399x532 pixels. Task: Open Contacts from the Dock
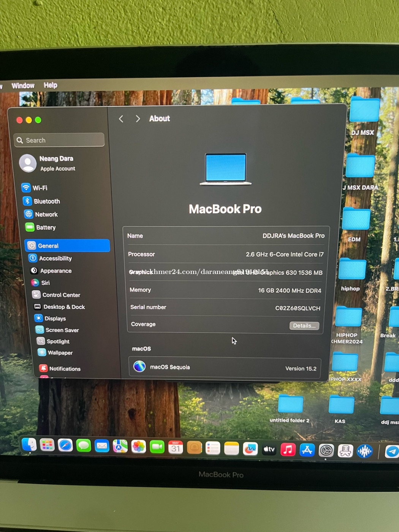click(x=194, y=448)
